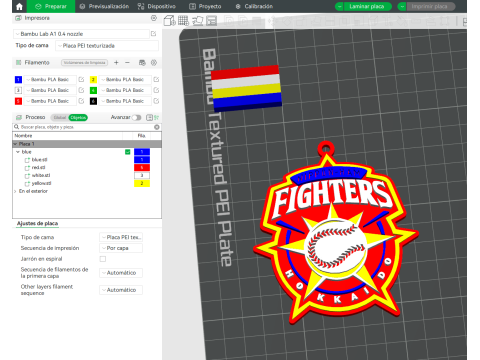Select the red.stl part
This screenshot has width=480, height=360.
tap(38, 167)
